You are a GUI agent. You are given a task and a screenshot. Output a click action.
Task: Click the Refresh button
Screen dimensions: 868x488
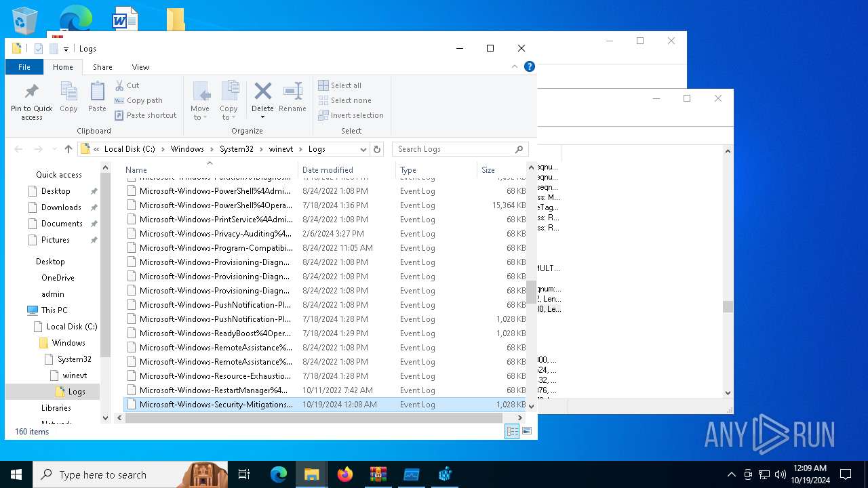(377, 149)
